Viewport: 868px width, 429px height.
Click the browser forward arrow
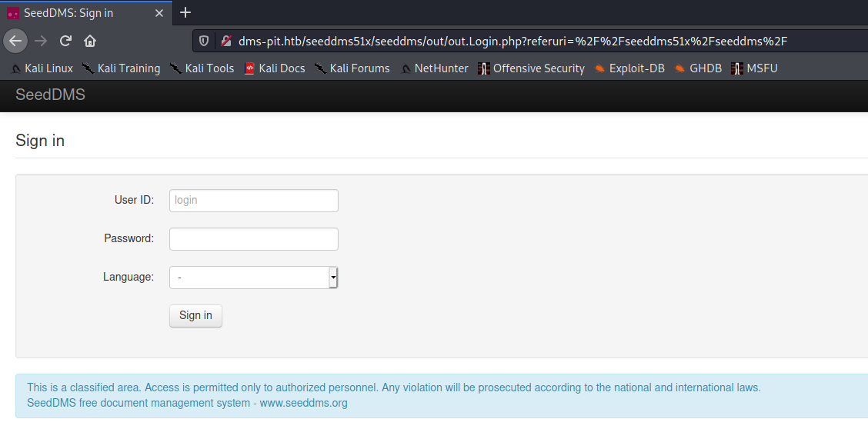pos(41,40)
